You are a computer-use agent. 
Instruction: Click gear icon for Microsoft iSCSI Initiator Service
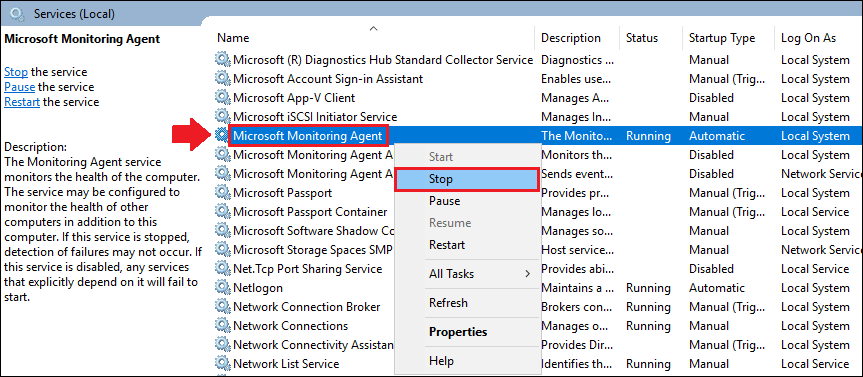tap(222, 117)
